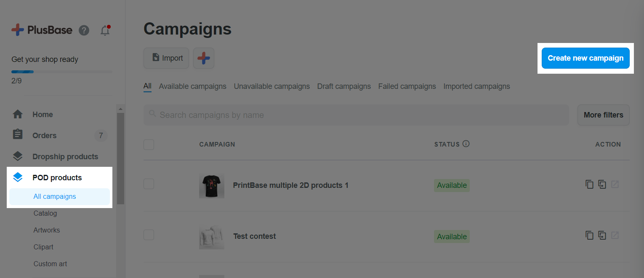Click the shop setup progress bar

[x=62, y=72]
